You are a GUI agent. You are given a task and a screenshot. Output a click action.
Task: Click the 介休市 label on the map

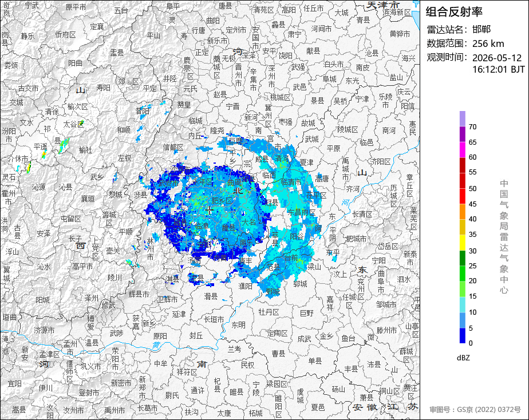click(x=18, y=159)
